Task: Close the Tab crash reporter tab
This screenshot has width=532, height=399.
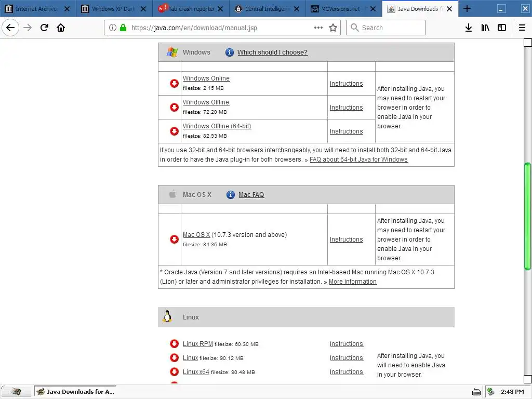Action: point(220,9)
